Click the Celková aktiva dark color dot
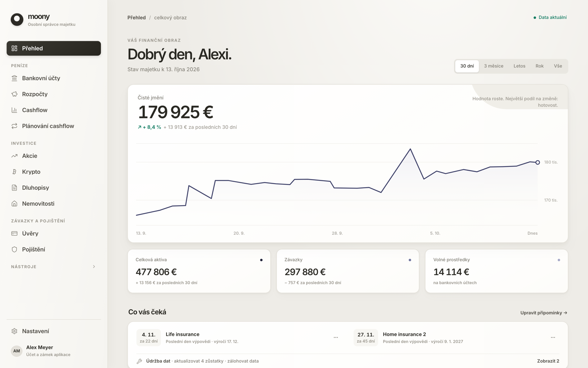 point(261,260)
